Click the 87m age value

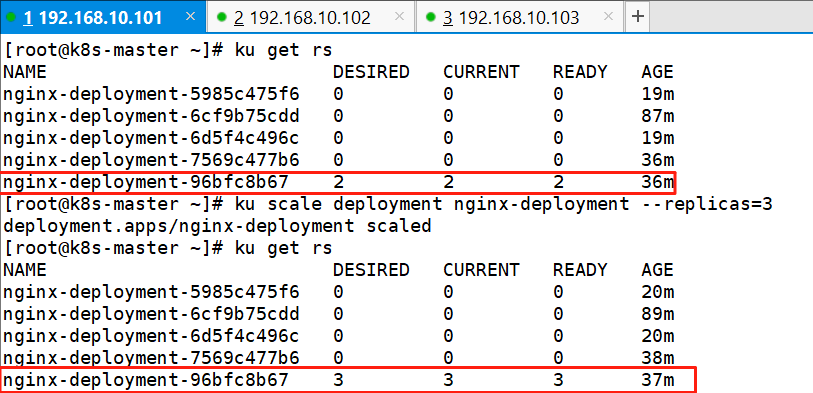coord(657,116)
